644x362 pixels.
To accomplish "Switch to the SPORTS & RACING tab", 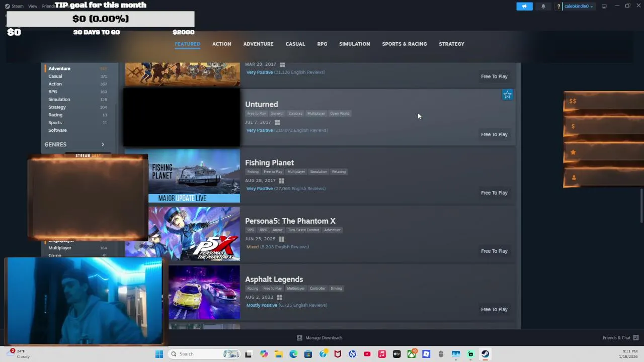I will [x=404, y=44].
